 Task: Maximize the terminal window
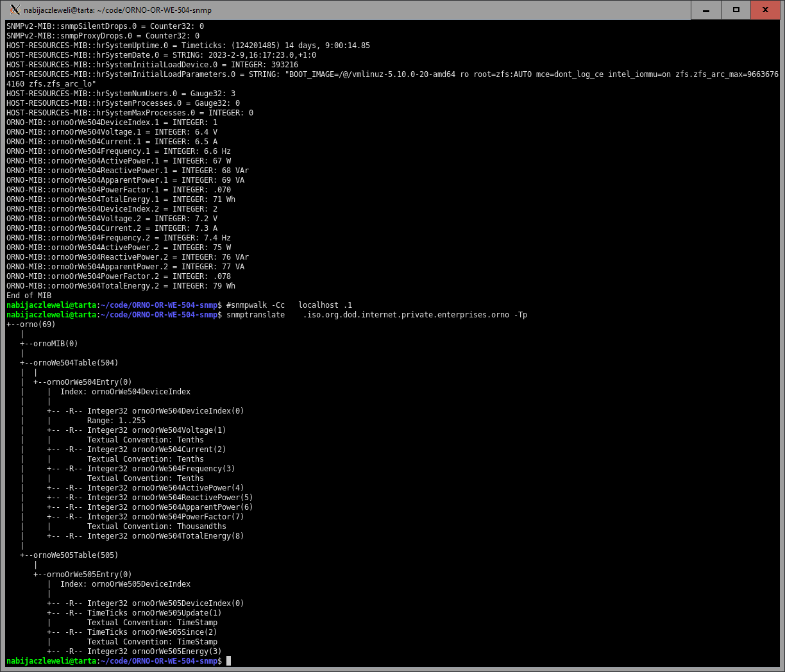(736, 10)
